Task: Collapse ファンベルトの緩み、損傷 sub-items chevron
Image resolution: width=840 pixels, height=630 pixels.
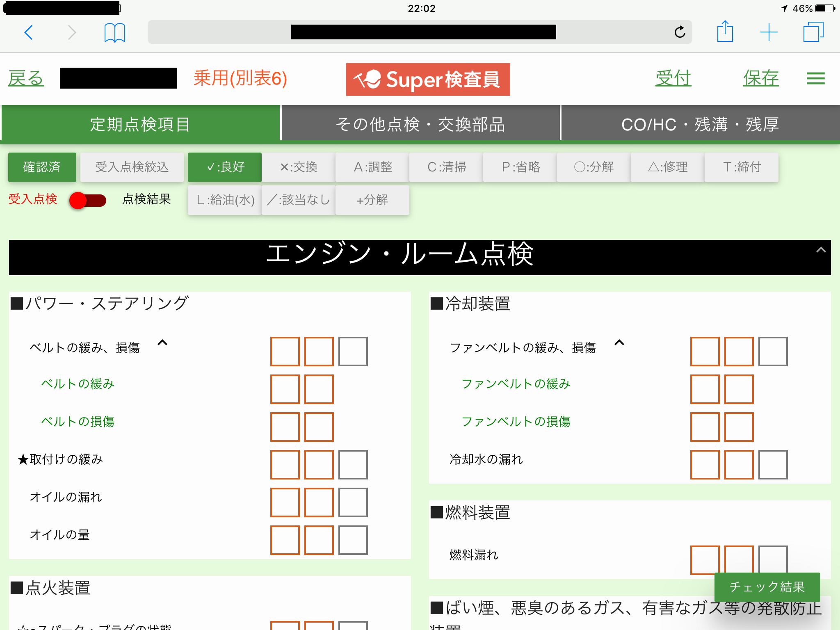Action: 619,342
